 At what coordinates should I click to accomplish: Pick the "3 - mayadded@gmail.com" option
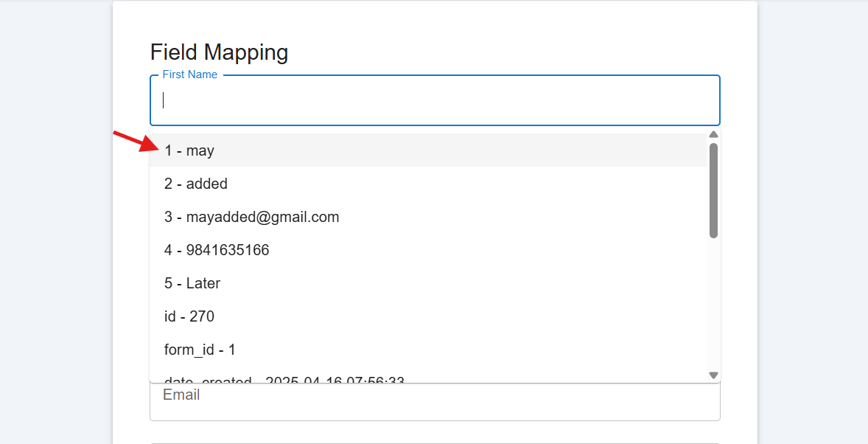pyautogui.click(x=428, y=217)
